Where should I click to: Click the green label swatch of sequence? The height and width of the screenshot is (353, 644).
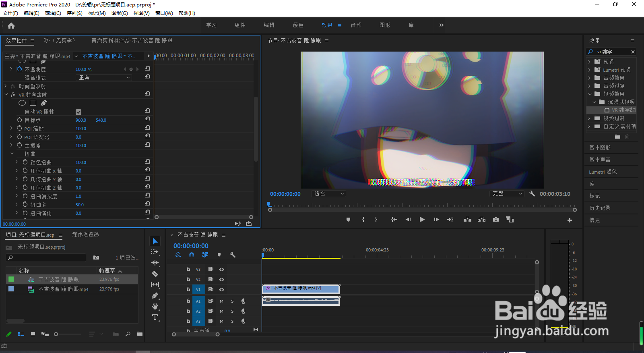click(x=11, y=279)
